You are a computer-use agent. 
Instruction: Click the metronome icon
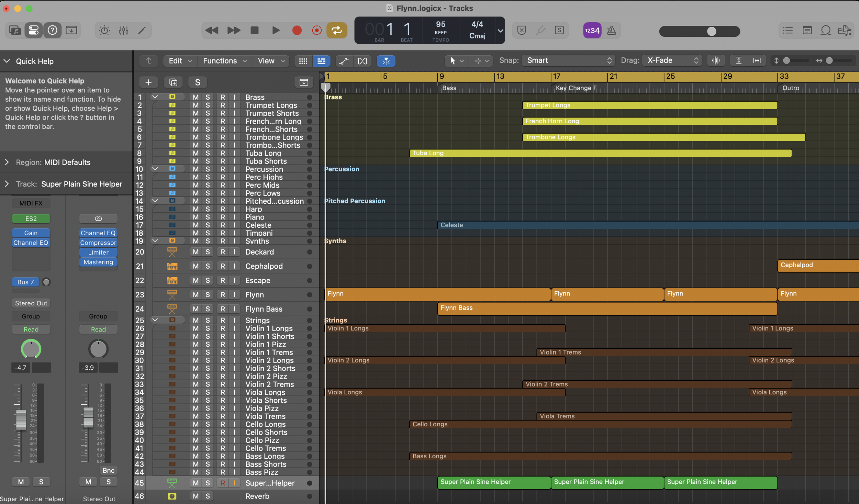pyautogui.click(x=611, y=31)
